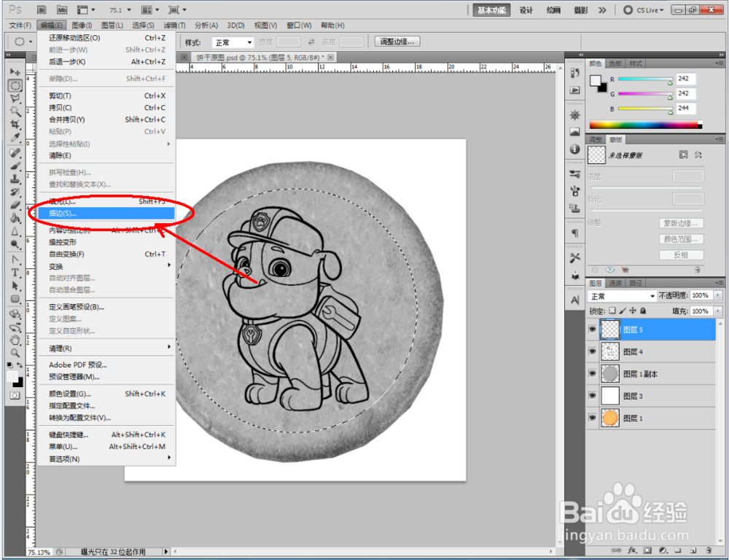The width and height of the screenshot is (729, 560).
Task: Select the Elliptical Marquee tool in toolbox
Action: [15, 85]
